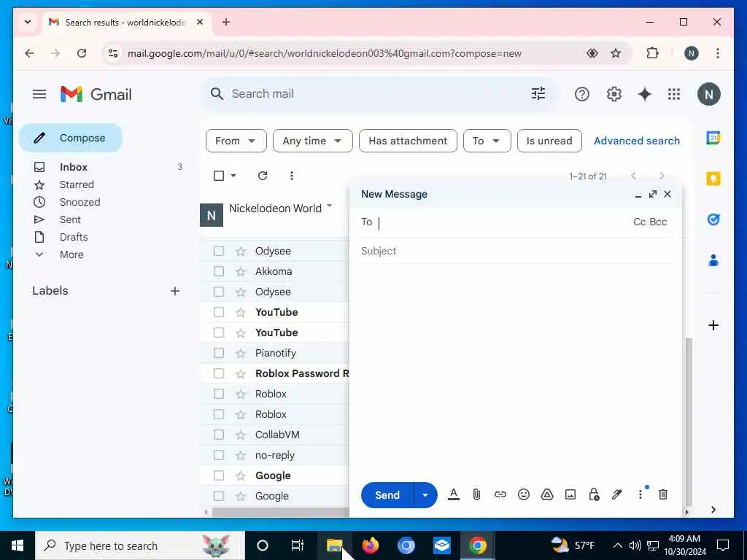The height and width of the screenshot is (560, 747).
Task: Insert signature with the pen icon
Action: tap(617, 495)
